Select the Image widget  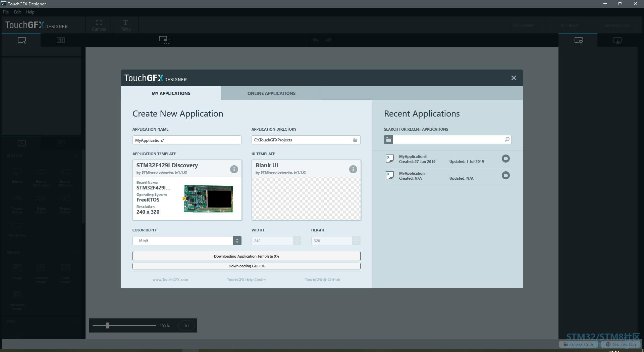[17, 272]
